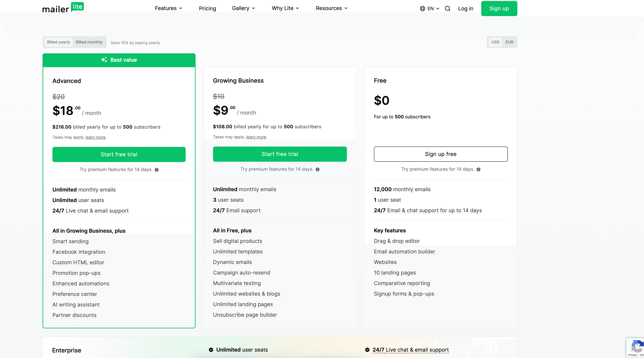This screenshot has width=644, height=358.
Task: Click the checkmark beside Unlimited user seats
Action: click(211, 350)
